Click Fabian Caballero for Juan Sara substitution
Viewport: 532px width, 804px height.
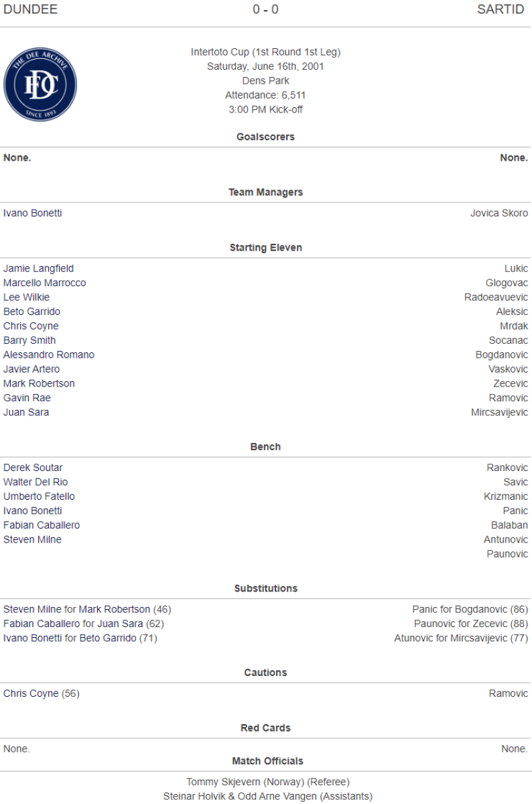coord(84,624)
